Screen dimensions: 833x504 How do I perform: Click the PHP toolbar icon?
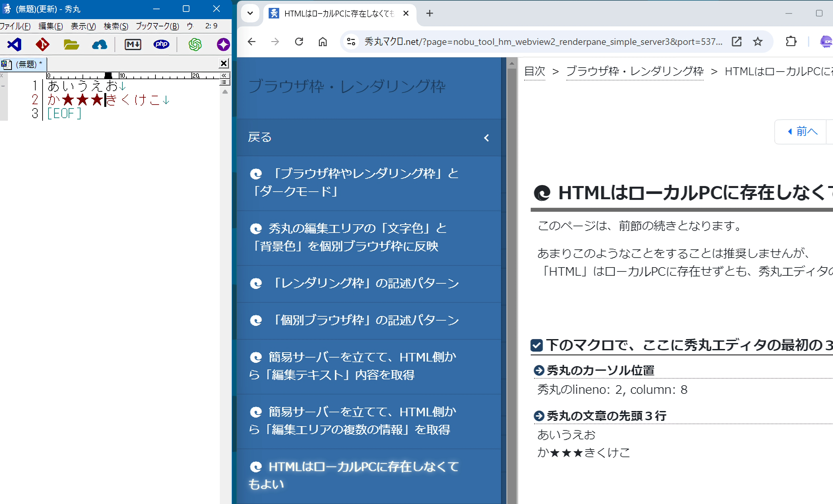(x=161, y=44)
